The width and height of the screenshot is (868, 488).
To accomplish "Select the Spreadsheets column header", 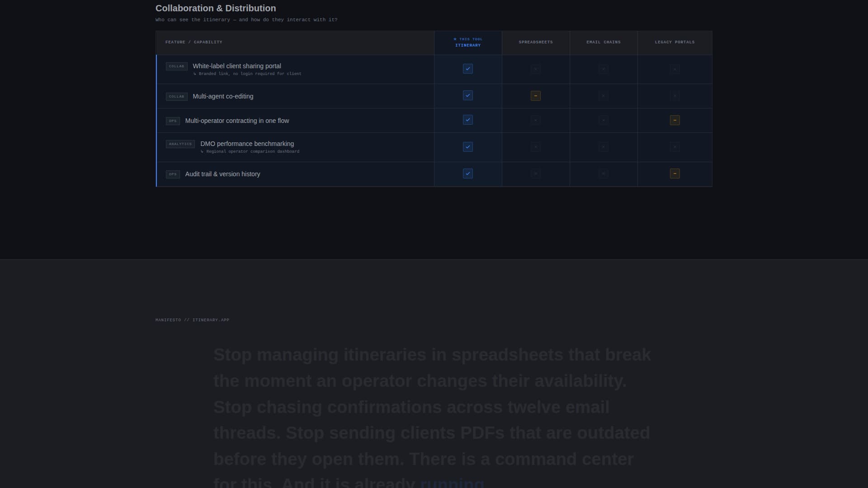I will pos(536,42).
